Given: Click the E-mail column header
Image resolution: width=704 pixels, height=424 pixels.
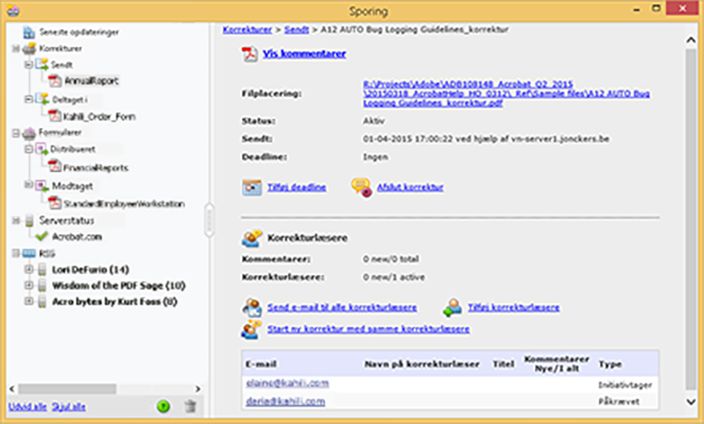Looking at the screenshot, I should 261,364.
